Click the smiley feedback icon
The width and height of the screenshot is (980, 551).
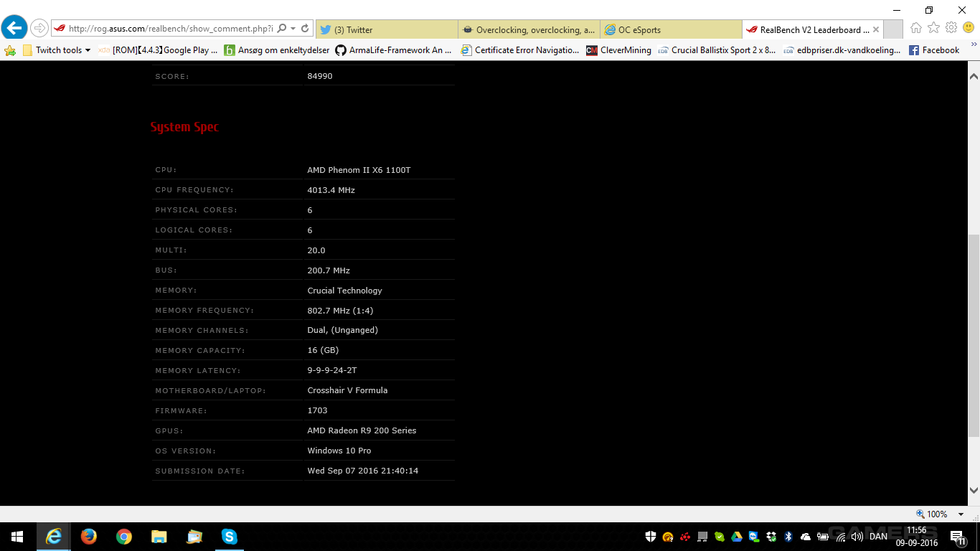[x=969, y=28]
